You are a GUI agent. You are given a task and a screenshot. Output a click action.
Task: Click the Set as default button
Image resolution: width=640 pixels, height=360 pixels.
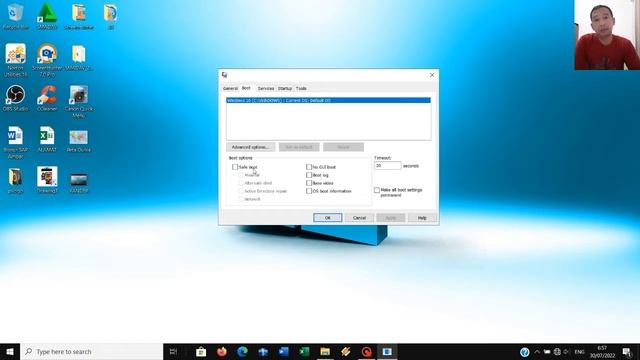tap(299, 147)
